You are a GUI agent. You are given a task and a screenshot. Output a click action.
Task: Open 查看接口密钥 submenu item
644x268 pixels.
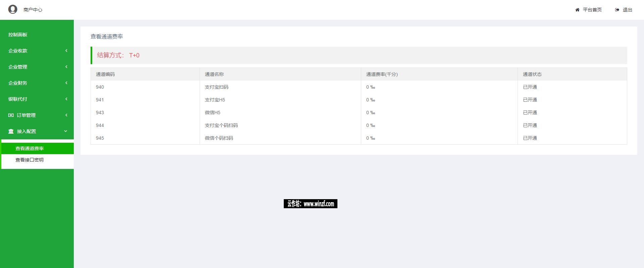(30, 160)
